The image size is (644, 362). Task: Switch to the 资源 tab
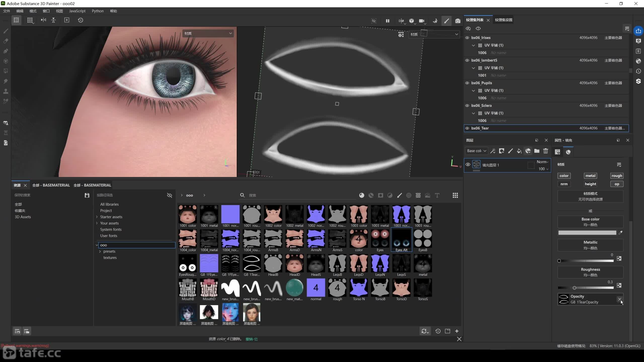[x=17, y=185]
